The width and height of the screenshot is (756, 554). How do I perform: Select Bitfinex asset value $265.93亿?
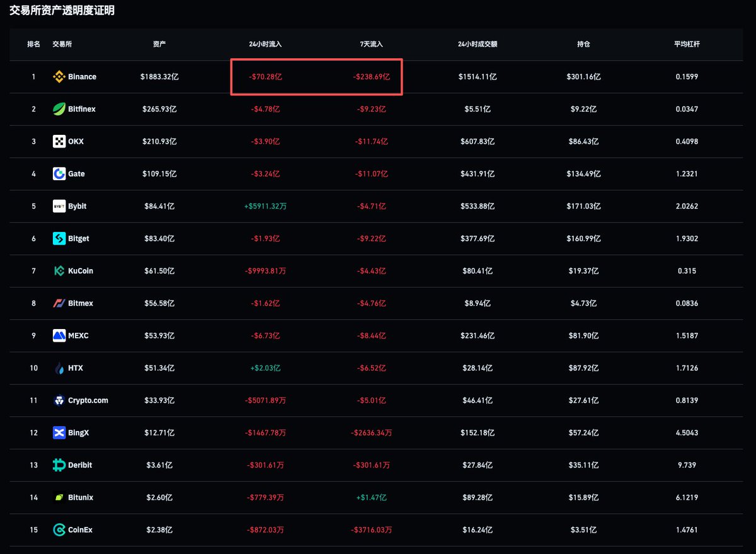point(159,109)
